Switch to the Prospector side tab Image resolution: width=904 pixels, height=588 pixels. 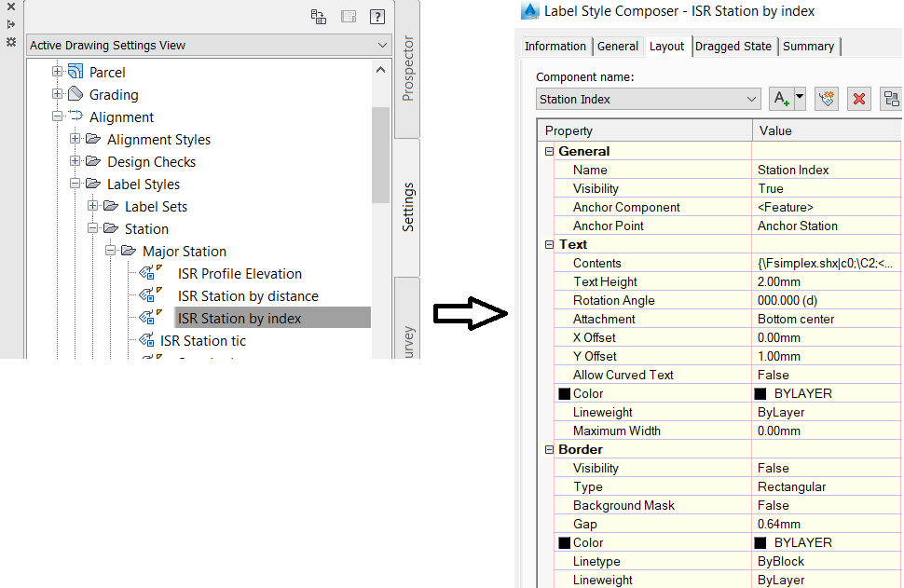[x=407, y=69]
